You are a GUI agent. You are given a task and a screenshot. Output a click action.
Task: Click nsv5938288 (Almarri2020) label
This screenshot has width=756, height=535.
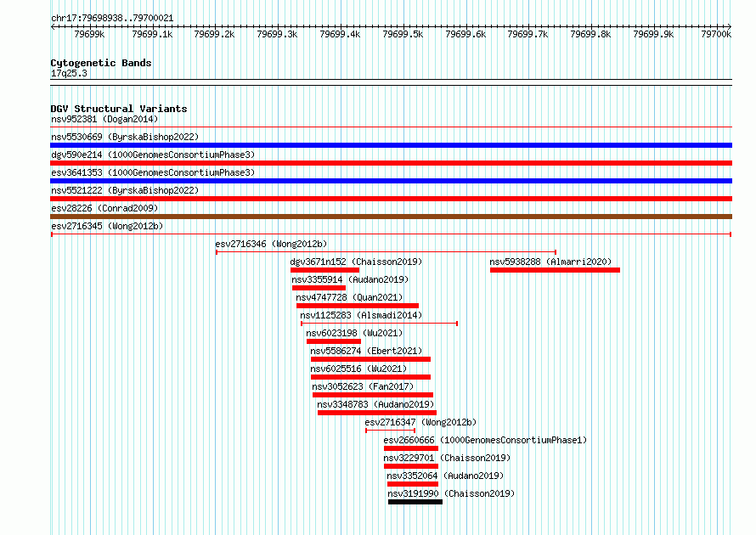point(550,262)
